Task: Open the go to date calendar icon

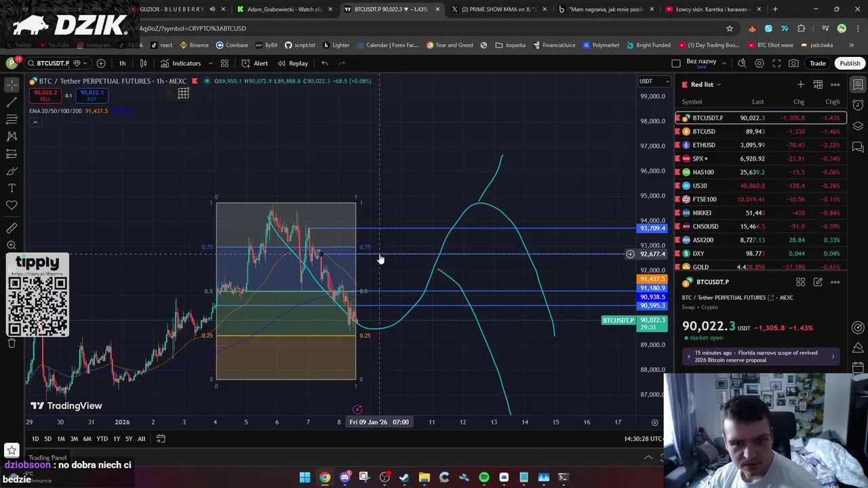Action: click(161, 439)
